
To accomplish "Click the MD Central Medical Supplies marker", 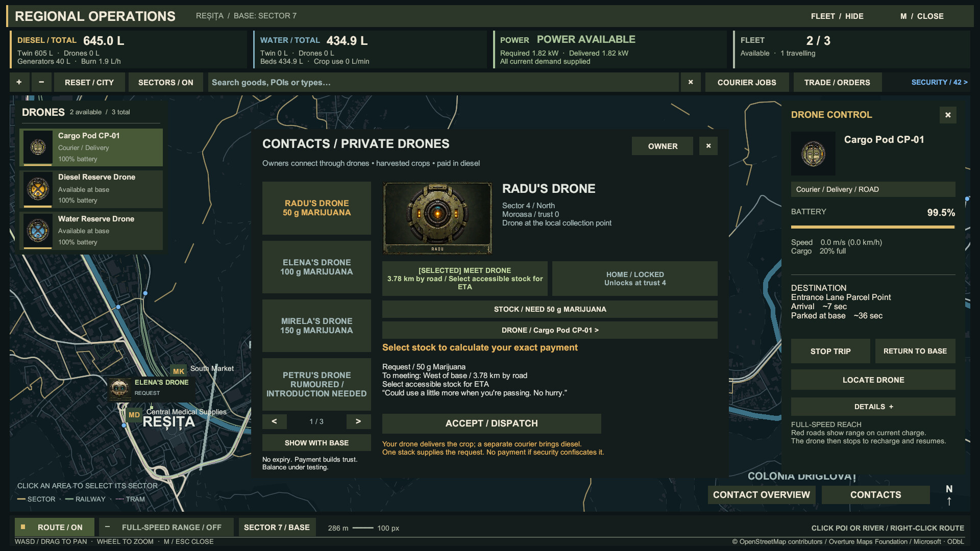I will click(x=134, y=415).
